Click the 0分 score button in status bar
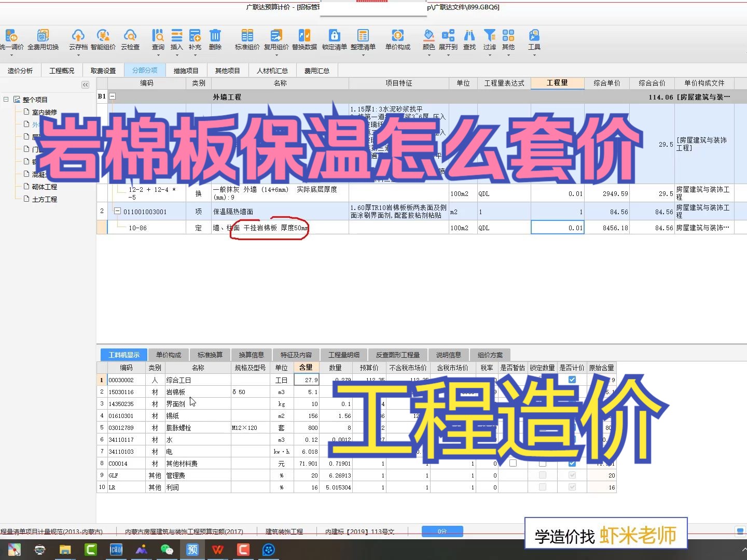 pos(442,531)
